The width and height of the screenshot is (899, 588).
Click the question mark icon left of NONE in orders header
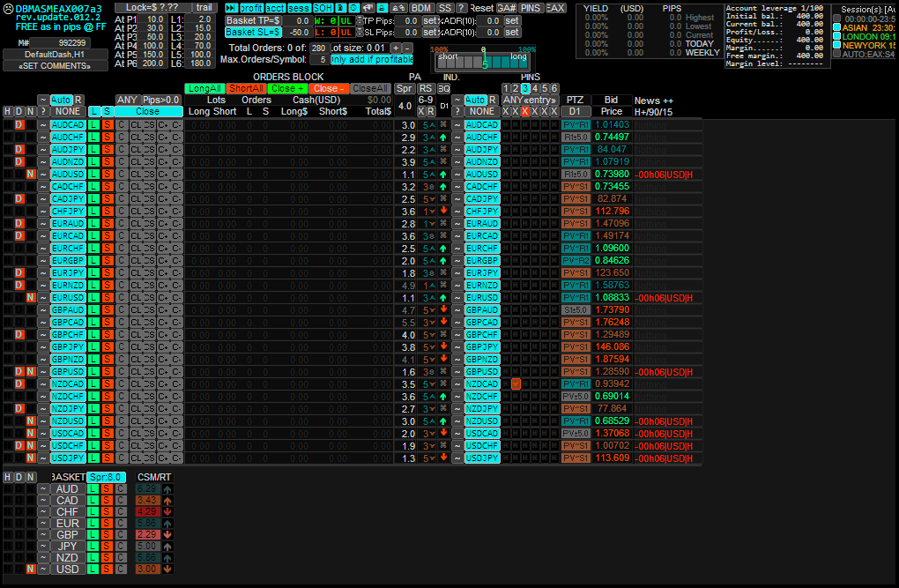point(43,112)
